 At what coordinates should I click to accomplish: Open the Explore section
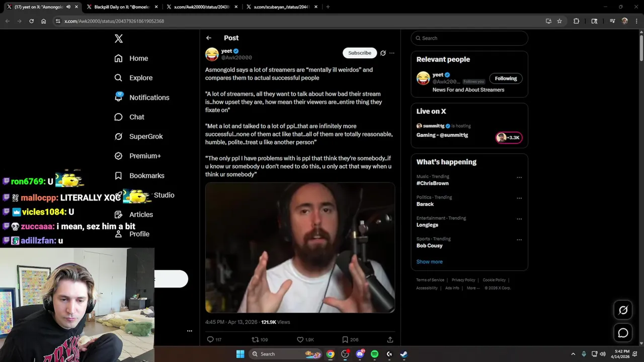coord(133,78)
